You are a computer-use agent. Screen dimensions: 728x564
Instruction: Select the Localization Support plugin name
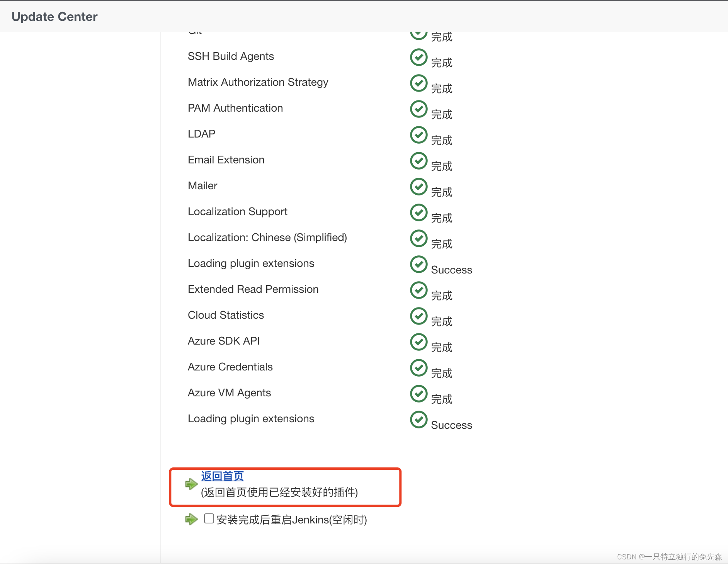(238, 212)
